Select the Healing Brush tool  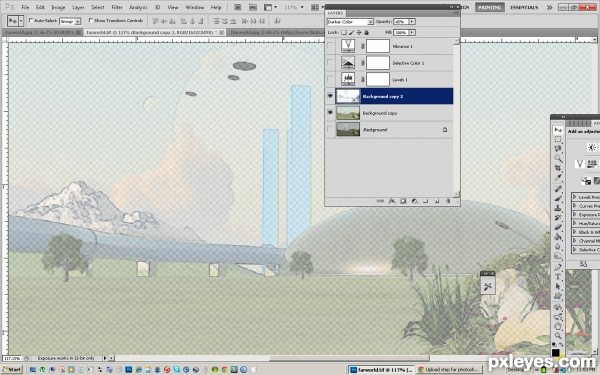click(x=558, y=189)
